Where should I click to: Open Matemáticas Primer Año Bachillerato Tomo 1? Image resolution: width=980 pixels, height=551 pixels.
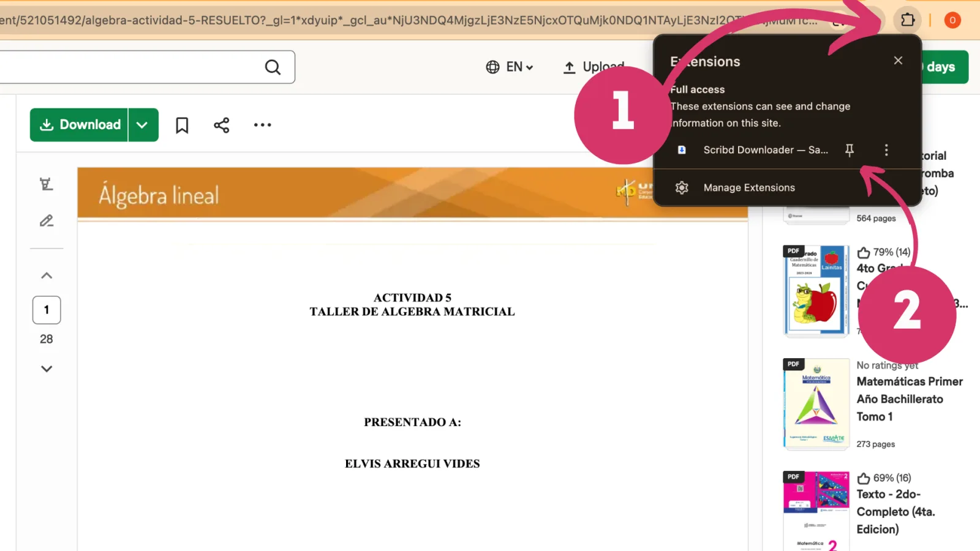click(x=910, y=399)
